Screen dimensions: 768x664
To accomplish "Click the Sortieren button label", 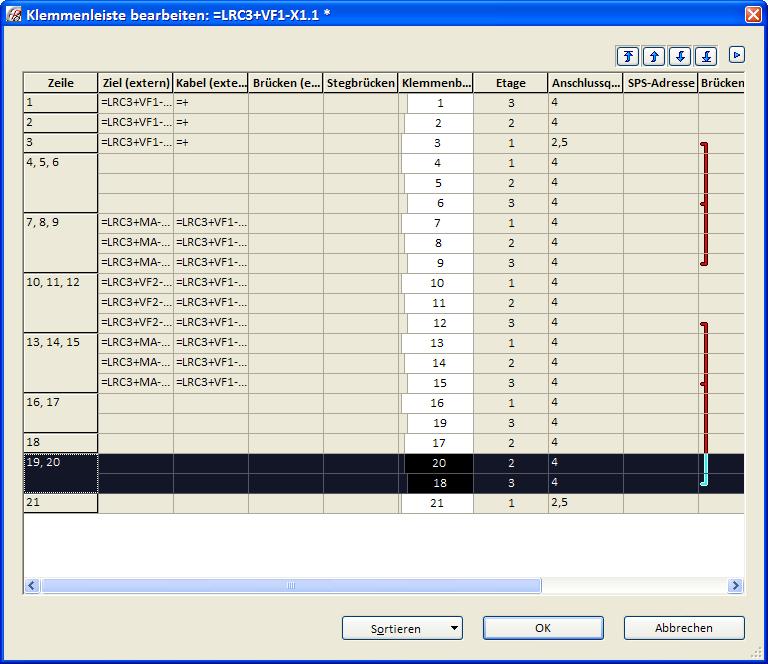I will point(395,629).
